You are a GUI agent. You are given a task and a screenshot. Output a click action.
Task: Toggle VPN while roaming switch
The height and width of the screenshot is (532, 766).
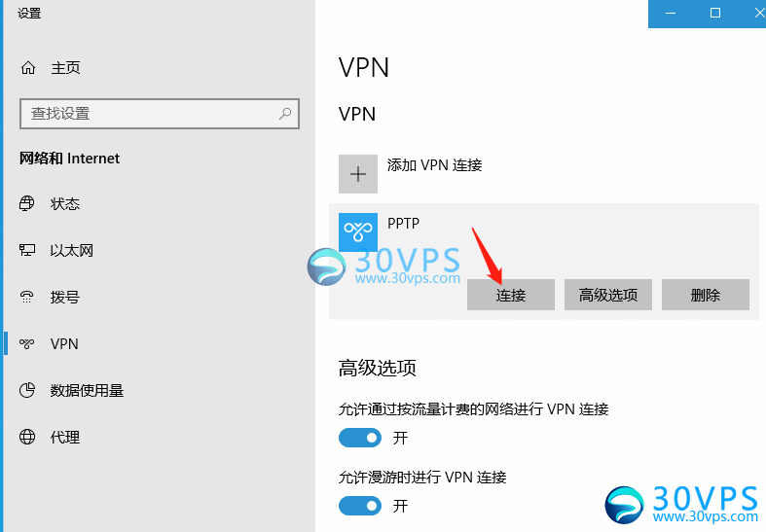tap(360, 506)
